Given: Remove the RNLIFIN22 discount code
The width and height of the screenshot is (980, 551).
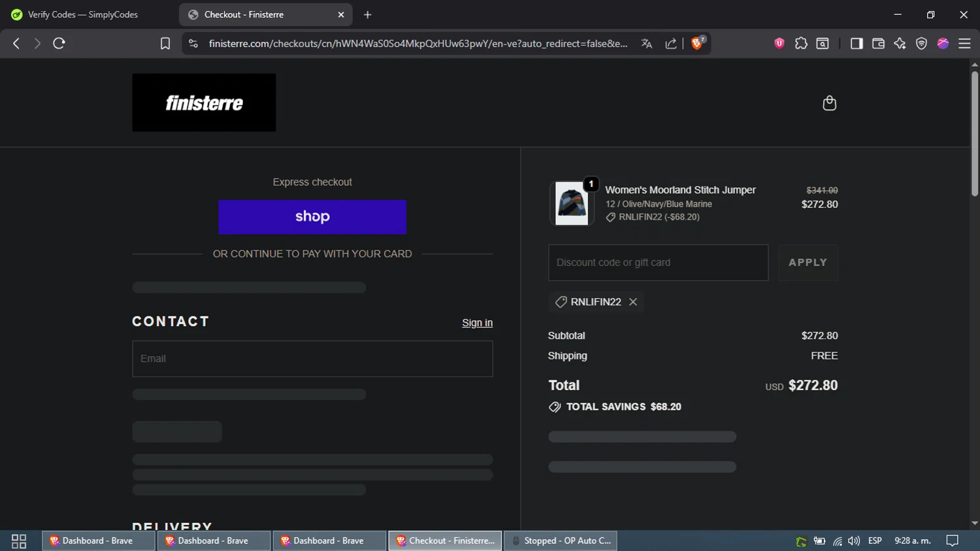Looking at the screenshot, I should (x=633, y=301).
